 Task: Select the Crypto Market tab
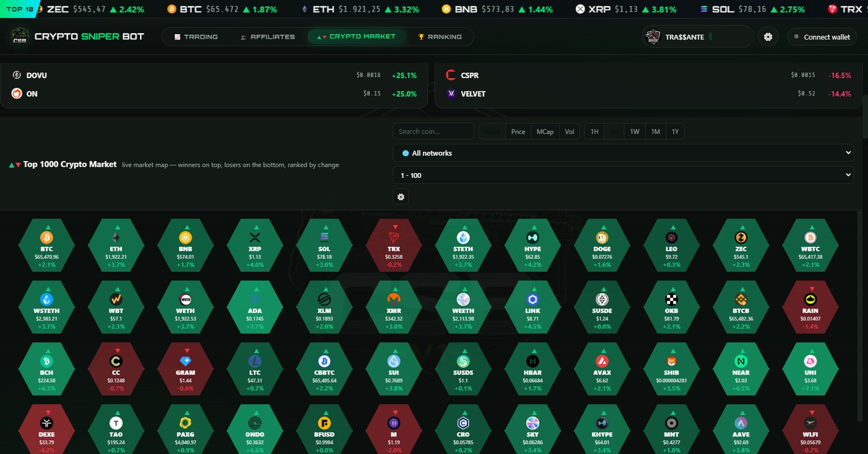[356, 36]
